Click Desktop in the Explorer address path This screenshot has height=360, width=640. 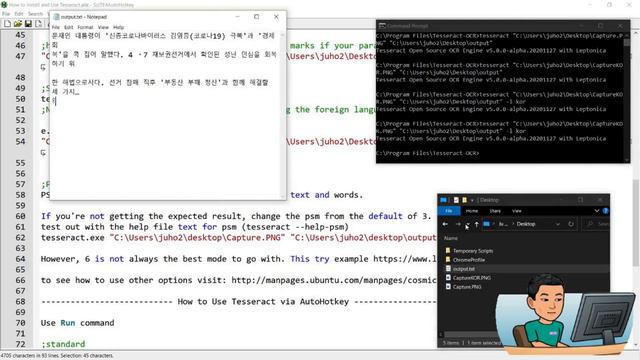pos(526,224)
